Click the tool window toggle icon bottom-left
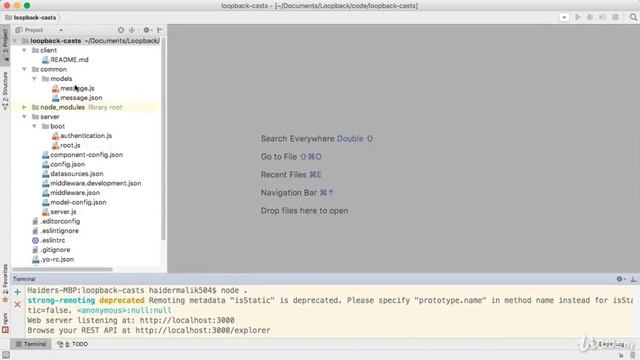This screenshot has height=360, width=640. pos(6,356)
